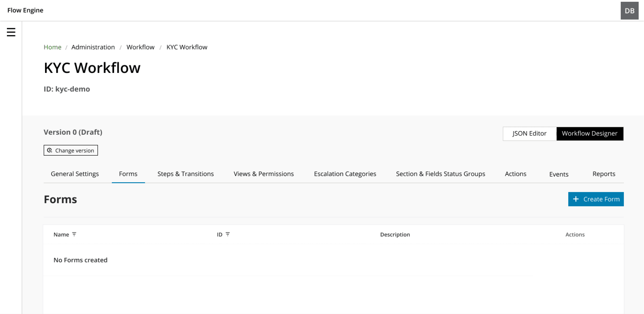The image size is (644, 314).
Task: Click the Workflow breadcrumb
Action: 140,47
